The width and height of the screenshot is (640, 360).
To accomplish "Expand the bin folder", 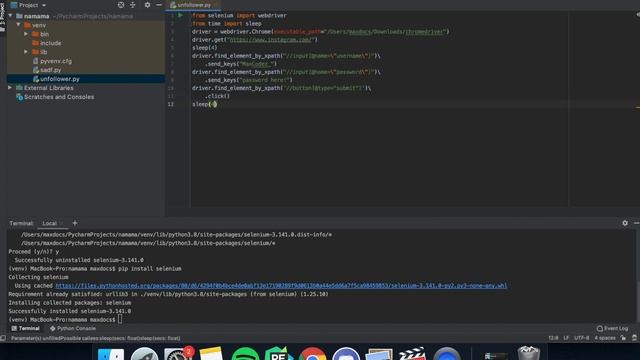I will pyautogui.click(x=26, y=34).
